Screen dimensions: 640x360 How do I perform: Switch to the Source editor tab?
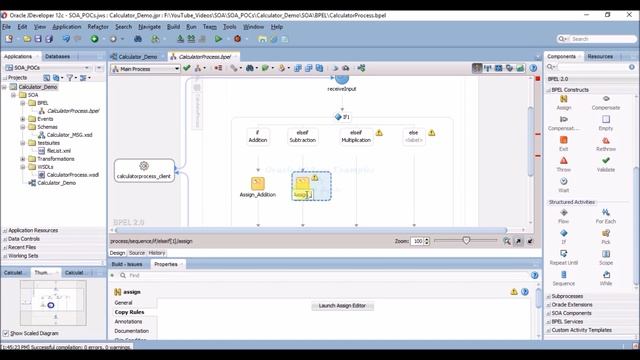(137, 253)
